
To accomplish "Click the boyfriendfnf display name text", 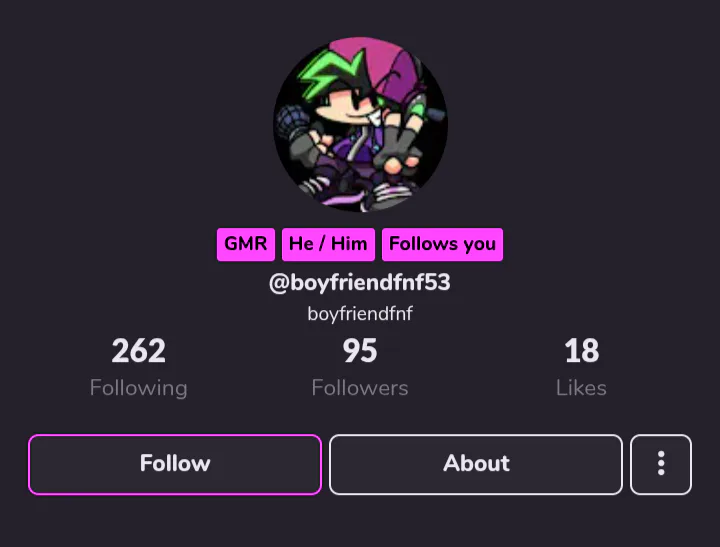I will (360, 314).
